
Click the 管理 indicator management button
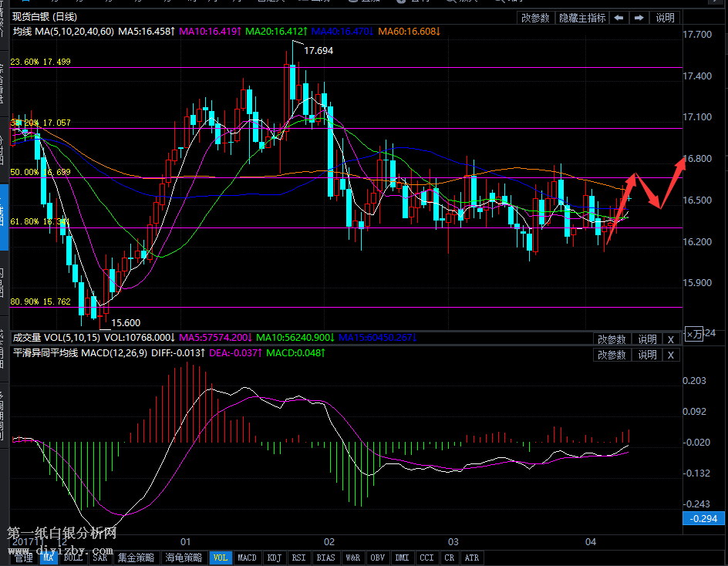tap(24, 558)
